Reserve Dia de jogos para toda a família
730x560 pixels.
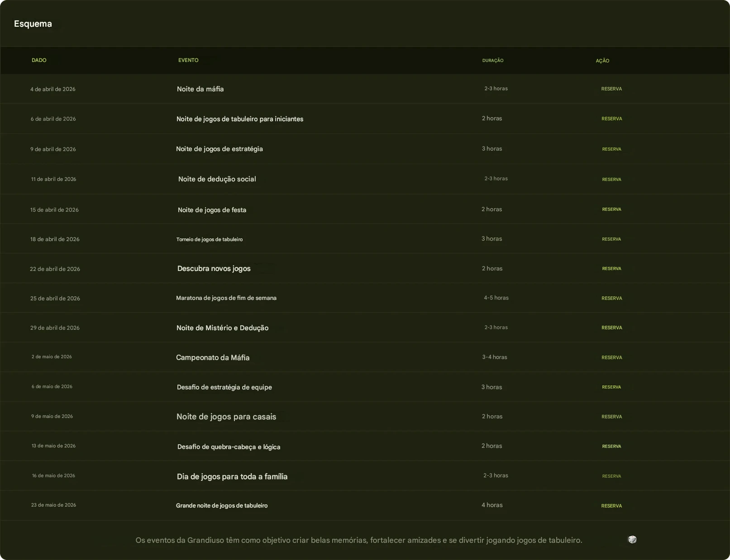tap(611, 476)
